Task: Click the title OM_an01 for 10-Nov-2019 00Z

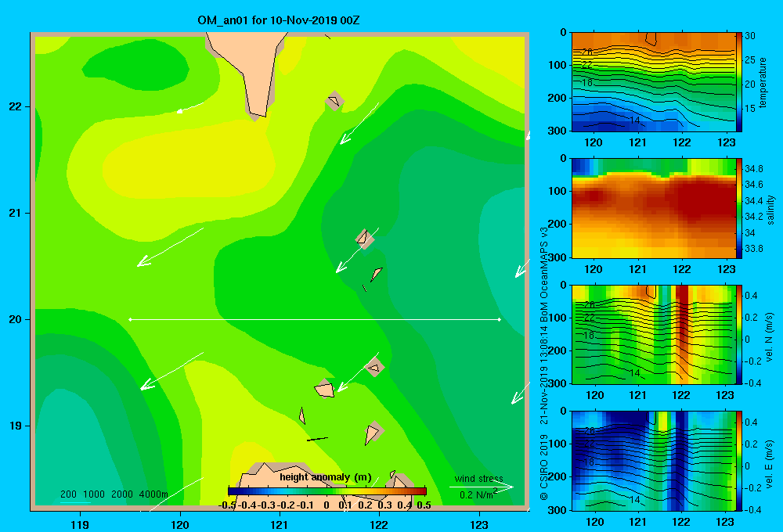Action: (x=278, y=20)
